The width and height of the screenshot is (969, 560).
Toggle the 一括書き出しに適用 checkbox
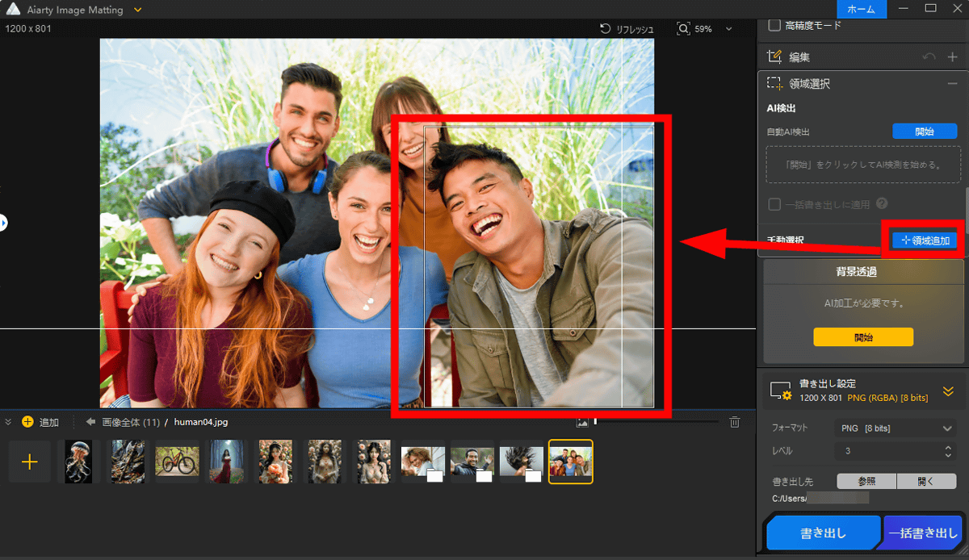774,204
